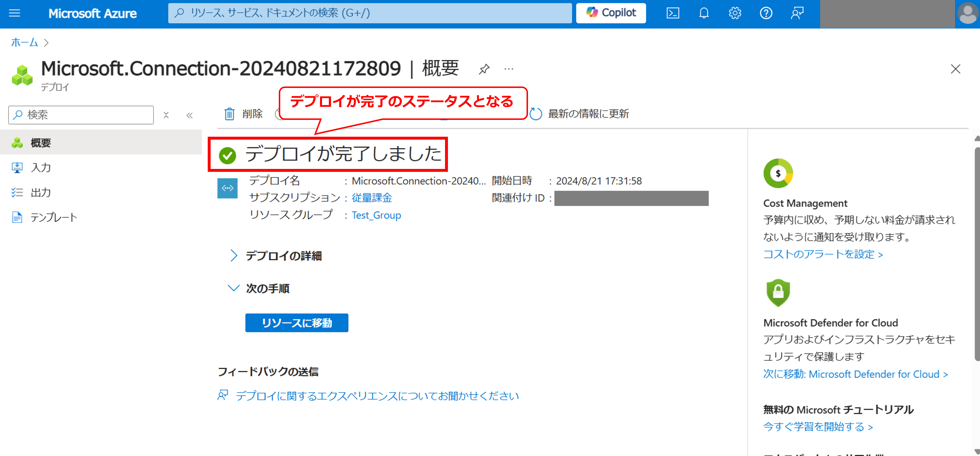Open the Test_Group resource group link

[x=376, y=215]
